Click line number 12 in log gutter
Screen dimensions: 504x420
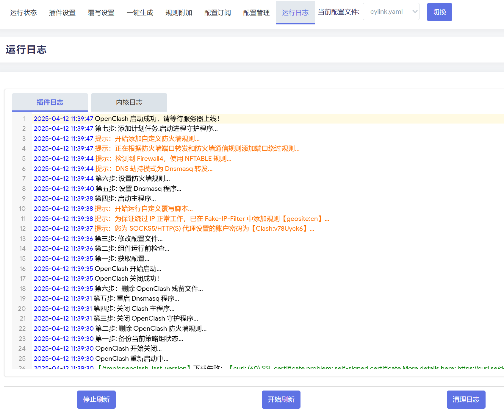[x=23, y=229]
